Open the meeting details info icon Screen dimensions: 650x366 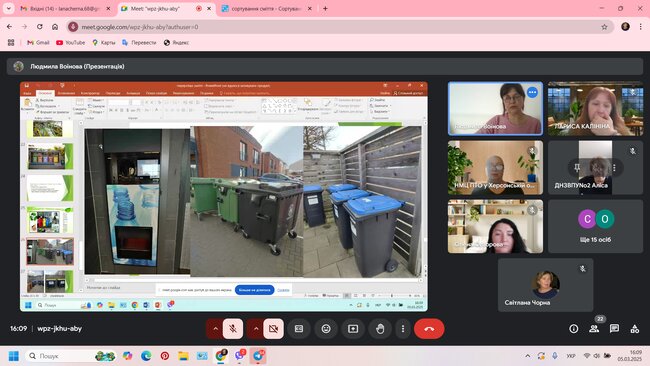[x=574, y=329]
